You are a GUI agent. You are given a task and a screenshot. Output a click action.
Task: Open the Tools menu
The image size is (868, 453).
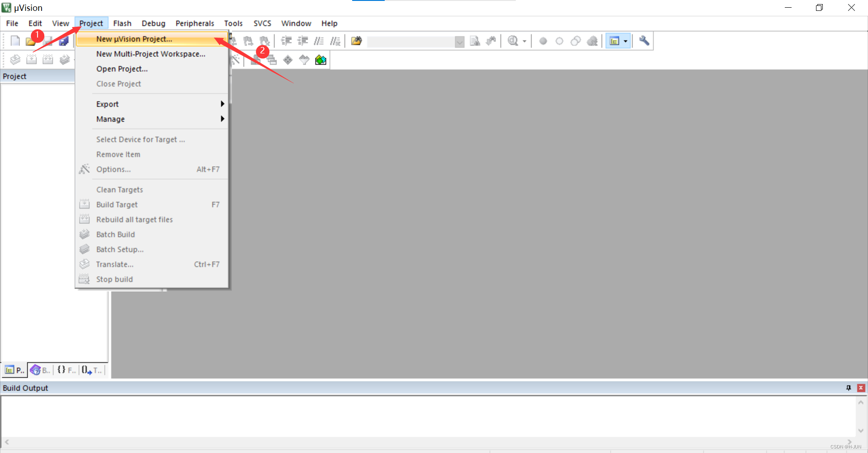coord(233,24)
